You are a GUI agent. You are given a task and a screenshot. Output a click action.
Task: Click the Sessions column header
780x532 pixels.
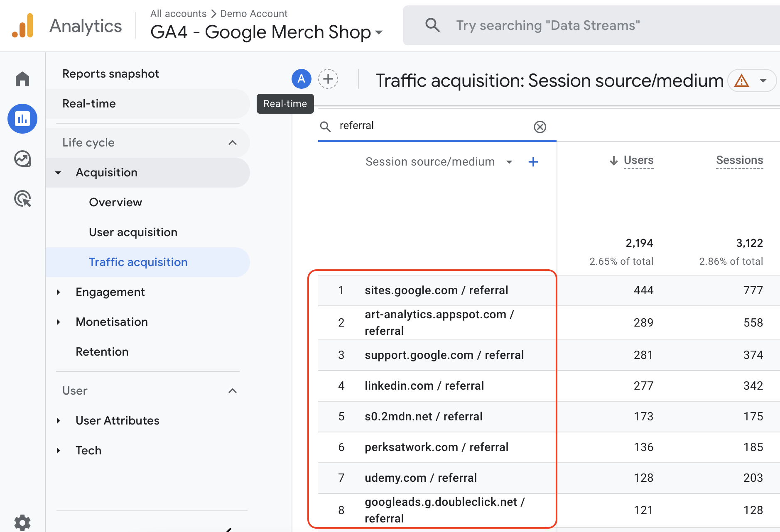point(739,161)
